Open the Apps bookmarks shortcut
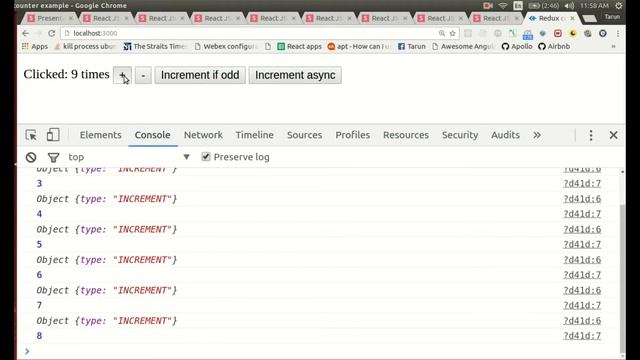Screen dimensions: 640x360 tap(35, 47)
